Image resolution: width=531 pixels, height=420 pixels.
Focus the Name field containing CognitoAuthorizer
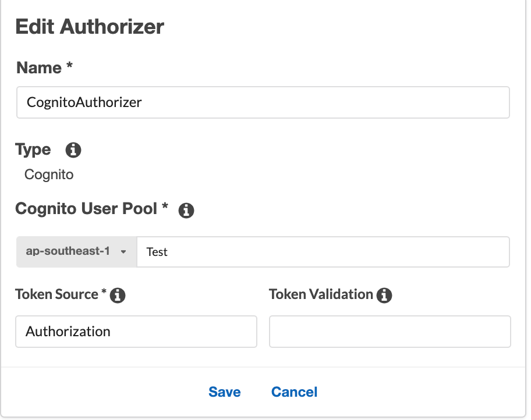(263, 102)
